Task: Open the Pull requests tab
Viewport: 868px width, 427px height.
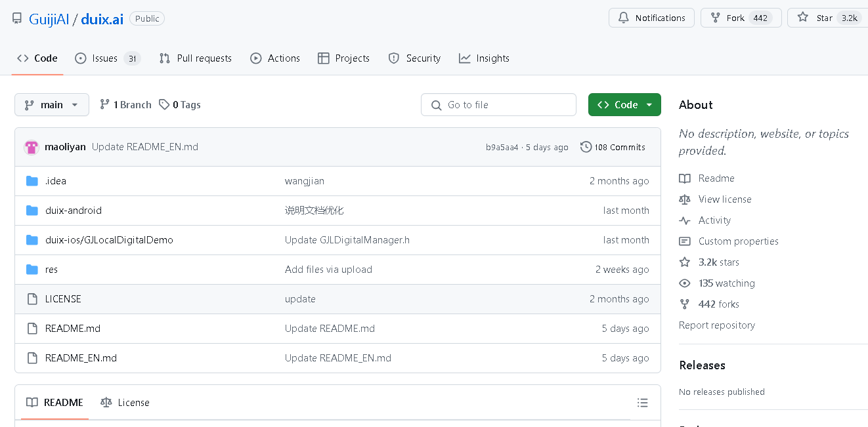Action: (x=196, y=58)
